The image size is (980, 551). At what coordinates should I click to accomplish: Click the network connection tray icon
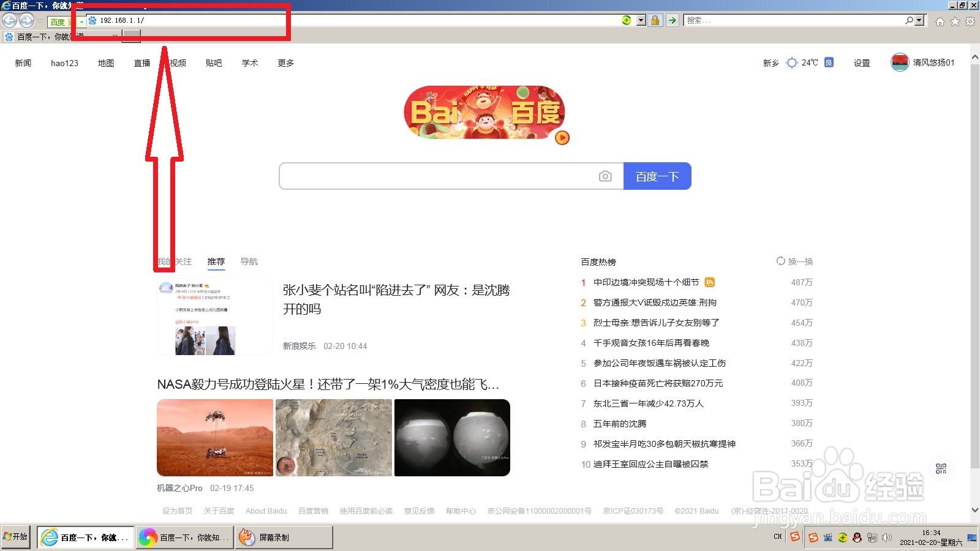(x=872, y=538)
